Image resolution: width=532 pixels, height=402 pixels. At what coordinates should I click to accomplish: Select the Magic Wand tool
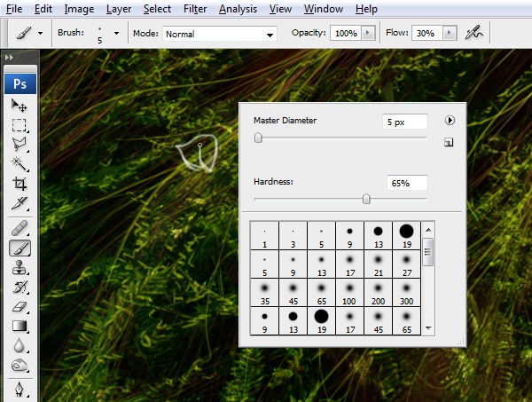[20, 164]
